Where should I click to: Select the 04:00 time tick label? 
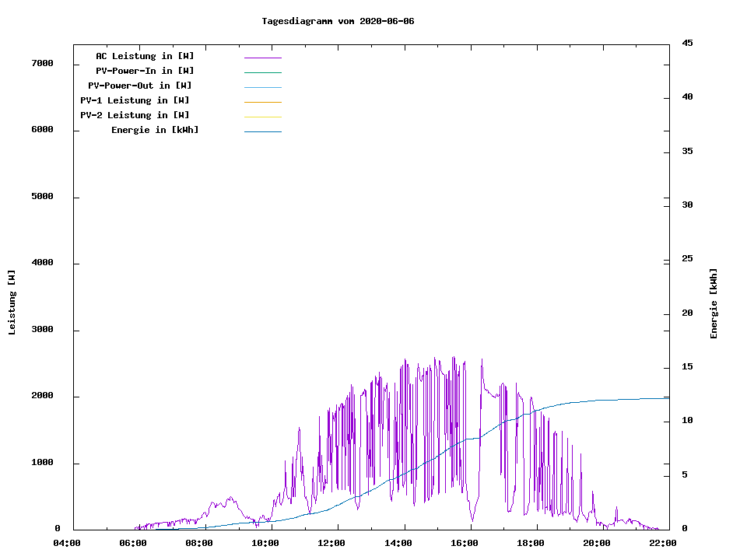(67, 543)
